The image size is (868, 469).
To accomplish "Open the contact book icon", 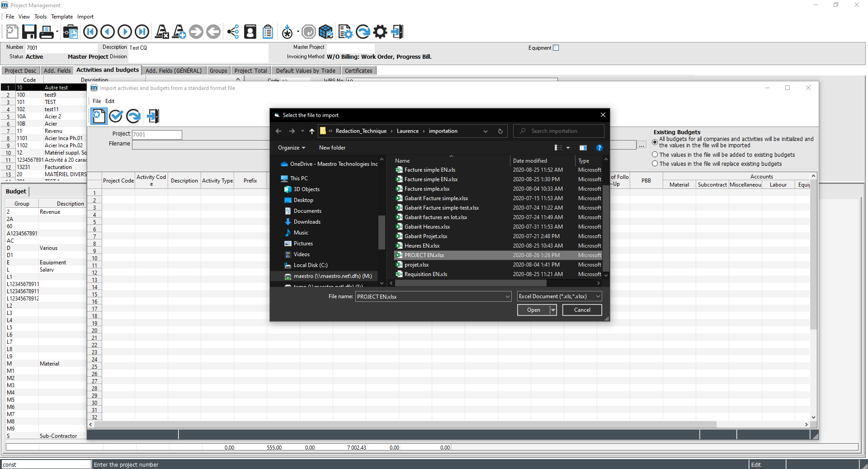I will (250, 32).
